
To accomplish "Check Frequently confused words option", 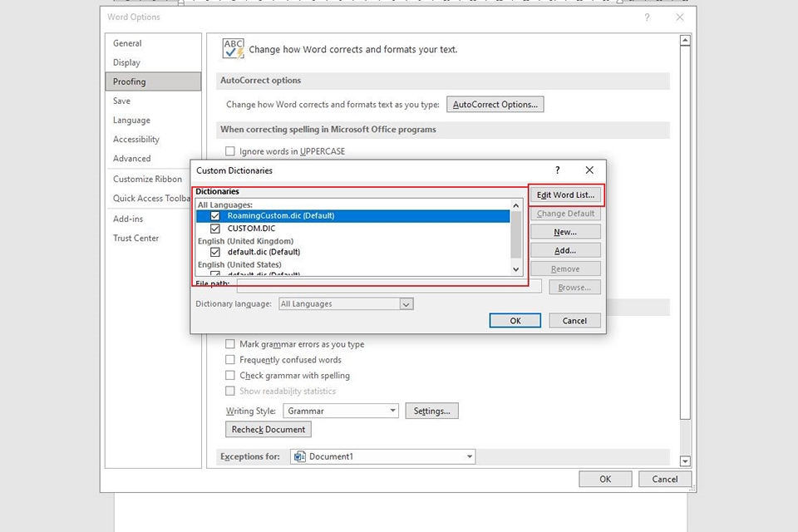I will (x=230, y=360).
